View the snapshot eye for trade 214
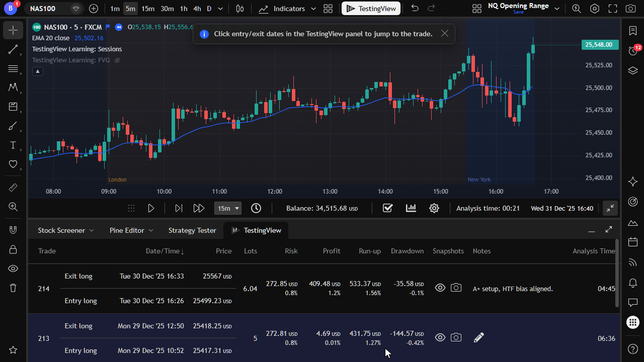Screen dimensions: 644x362 (x=440, y=288)
